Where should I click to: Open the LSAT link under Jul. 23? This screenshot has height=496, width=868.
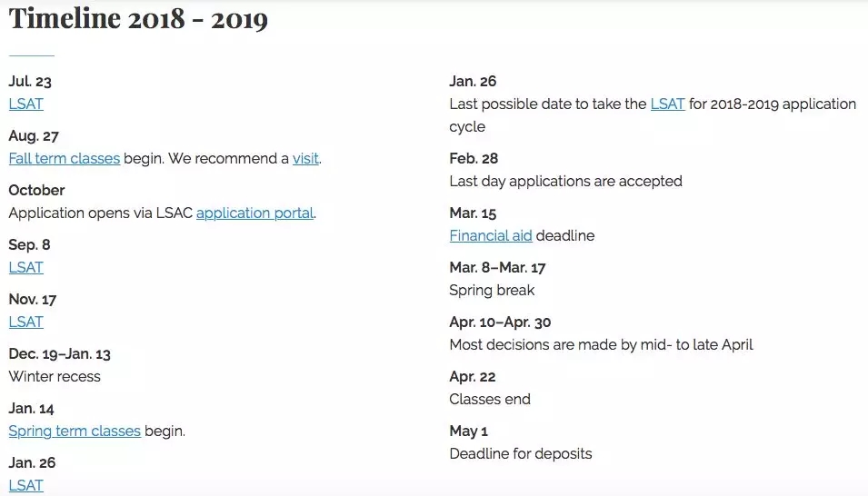[x=25, y=104]
